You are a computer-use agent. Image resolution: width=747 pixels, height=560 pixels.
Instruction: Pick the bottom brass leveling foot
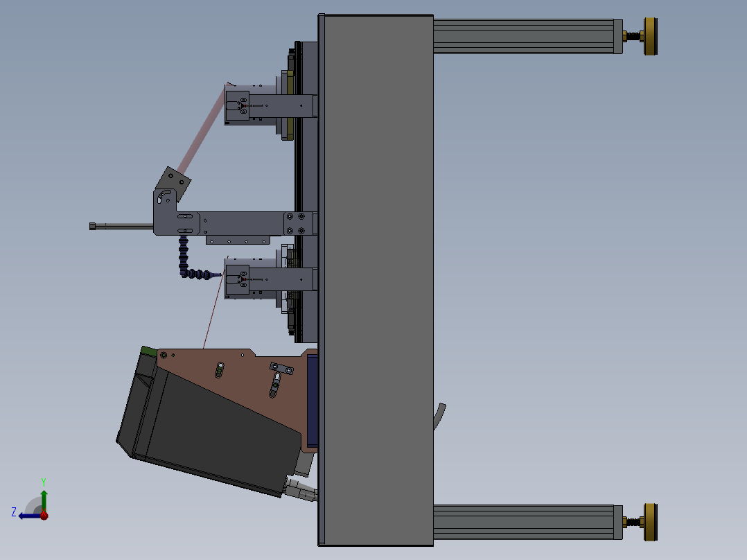click(x=650, y=522)
